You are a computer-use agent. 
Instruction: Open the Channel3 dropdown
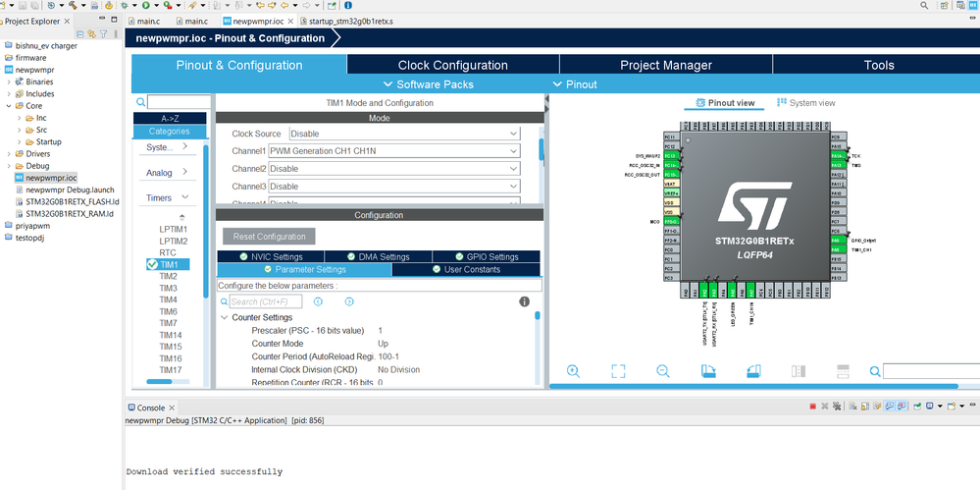click(x=394, y=186)
